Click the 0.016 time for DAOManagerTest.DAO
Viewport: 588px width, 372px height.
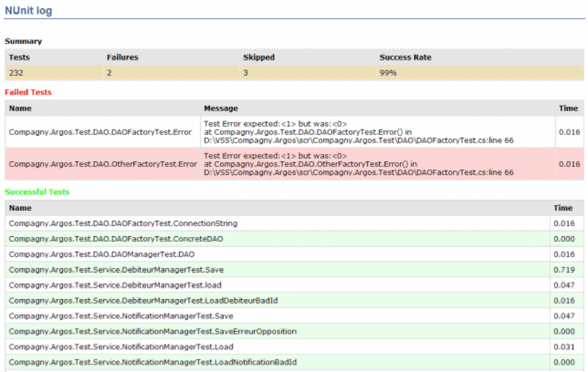click(x=564, y=255)
